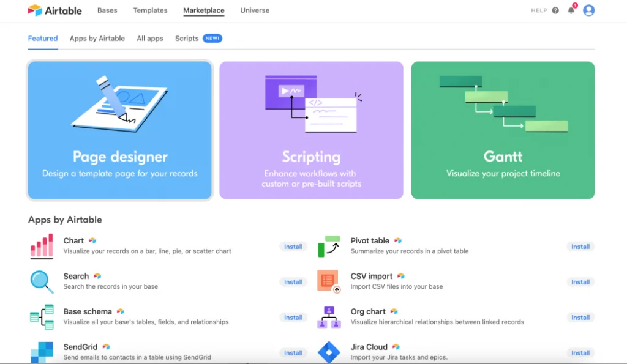Click the Jira Cloud app icon
This screenshot has width=627, height=364.
tap(329, 352)
